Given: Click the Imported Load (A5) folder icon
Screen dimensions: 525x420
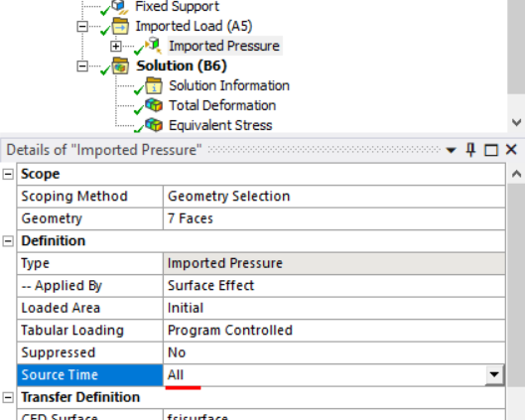Looking at the screenshot, I should pos(120,26).
